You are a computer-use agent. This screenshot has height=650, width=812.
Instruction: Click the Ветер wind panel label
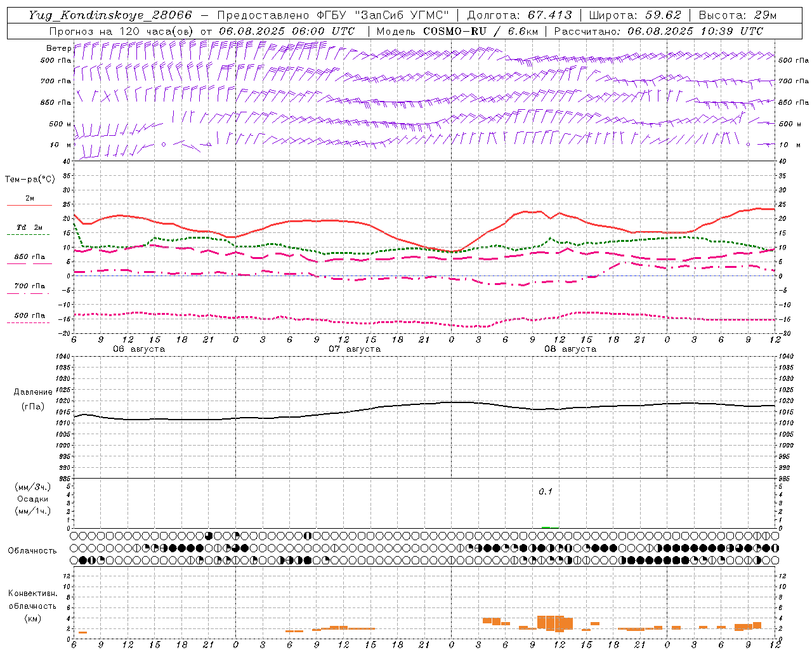[x=58, y=48]
